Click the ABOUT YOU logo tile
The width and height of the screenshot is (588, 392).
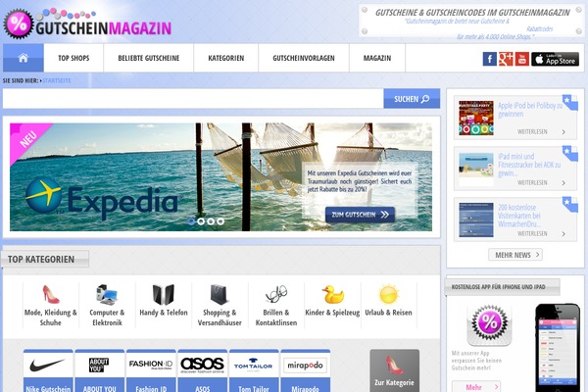[99, 365]
